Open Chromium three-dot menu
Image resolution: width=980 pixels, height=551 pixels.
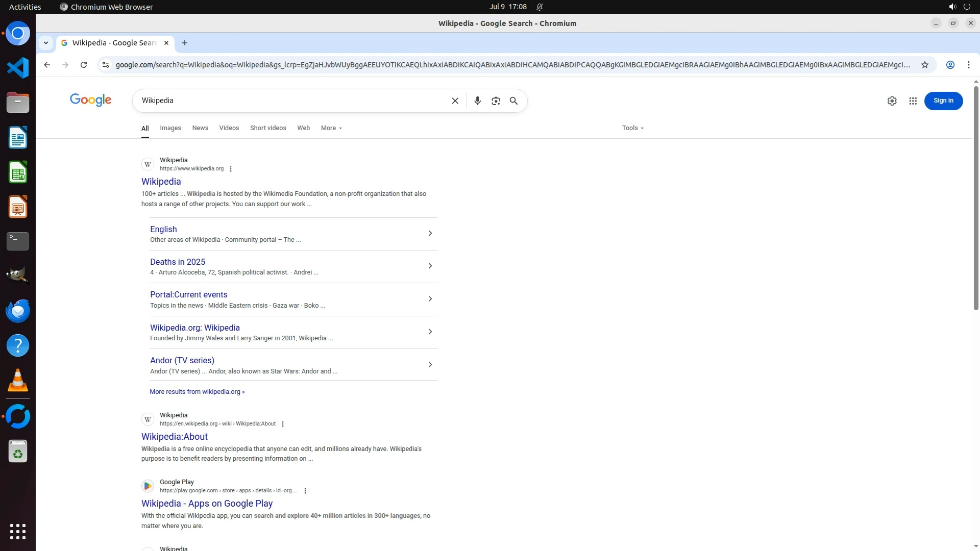[x=968, y=65]
